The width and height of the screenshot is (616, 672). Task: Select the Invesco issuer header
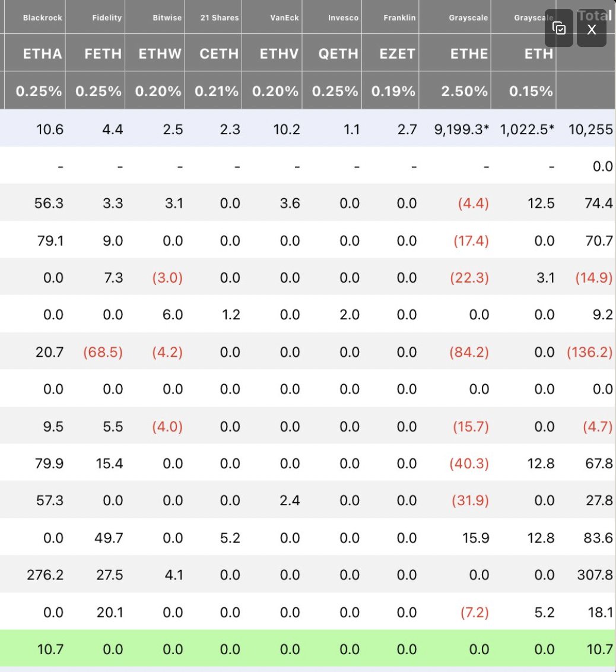click(x=343, y=18)
